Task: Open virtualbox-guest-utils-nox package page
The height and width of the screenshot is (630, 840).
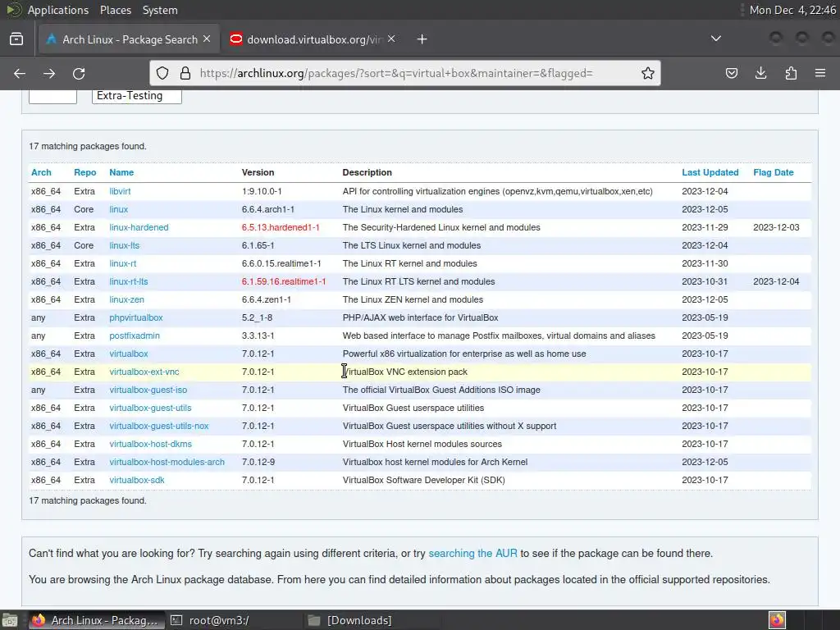Action: click(x=159, y=426)
